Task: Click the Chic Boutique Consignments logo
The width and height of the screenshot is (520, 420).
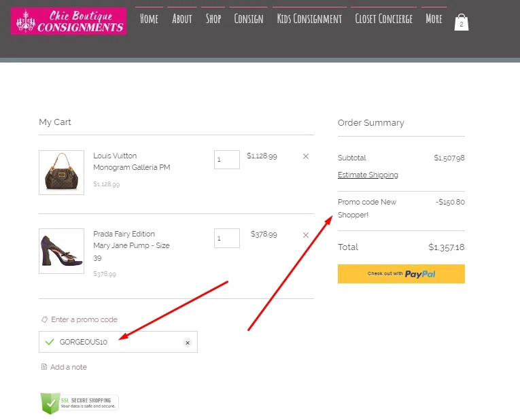Action: pos(69,21)
